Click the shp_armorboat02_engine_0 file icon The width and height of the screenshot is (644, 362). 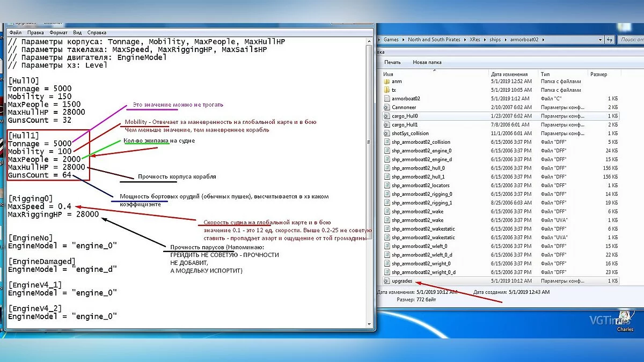tap(386, 151)
